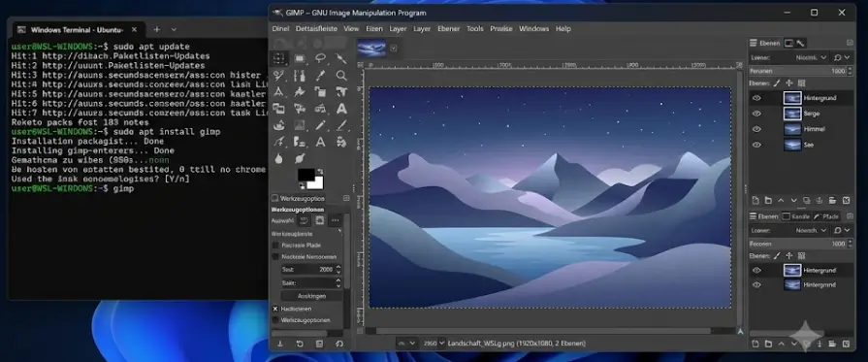This screenshot has width=868, height=362.
Task: Uncheck the Hadlisteren checkbox
Action: 275,309
